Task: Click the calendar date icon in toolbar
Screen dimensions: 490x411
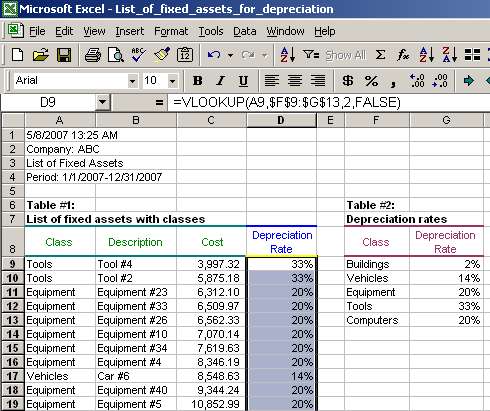Action: [x=185, y=55]
